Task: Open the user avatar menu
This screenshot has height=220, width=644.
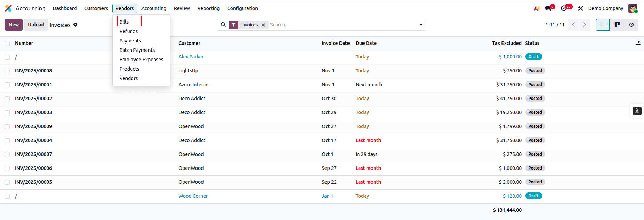Action: (x=633, y=8)
